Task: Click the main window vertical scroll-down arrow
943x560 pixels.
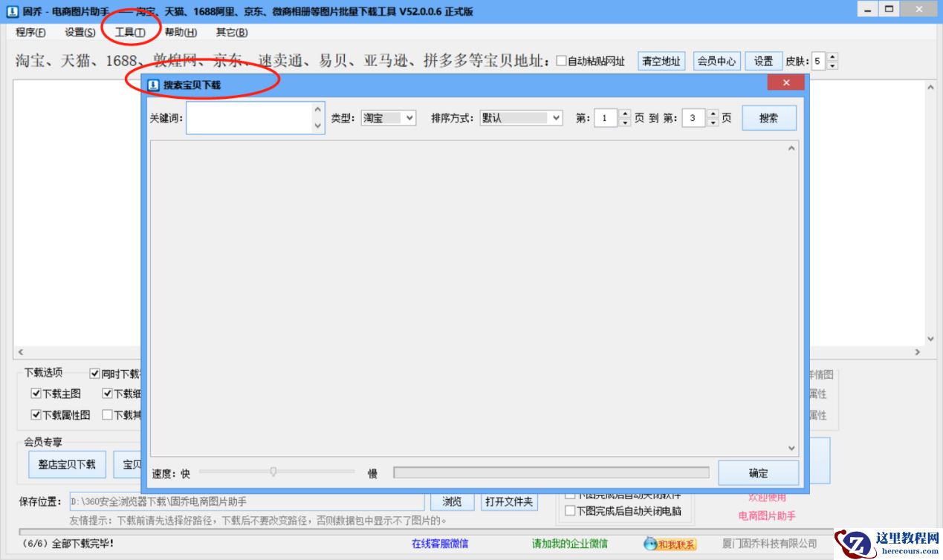Action: 930,339
